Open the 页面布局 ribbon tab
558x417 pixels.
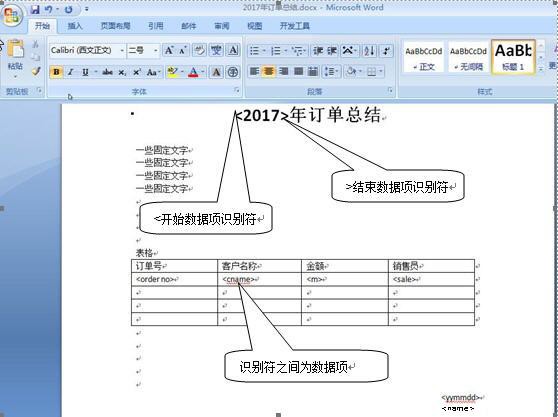click(115, 26)
